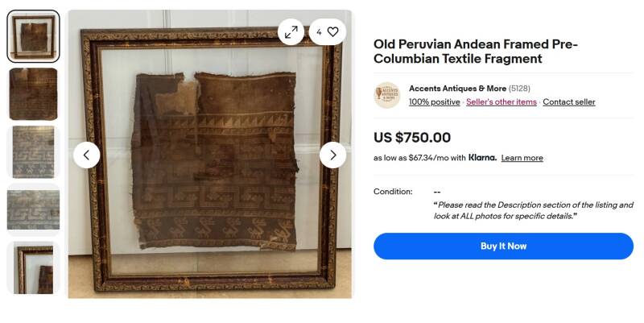644x323 pixels.
Task: Click the seller feedback count (5128)
Action: point(519,89)
